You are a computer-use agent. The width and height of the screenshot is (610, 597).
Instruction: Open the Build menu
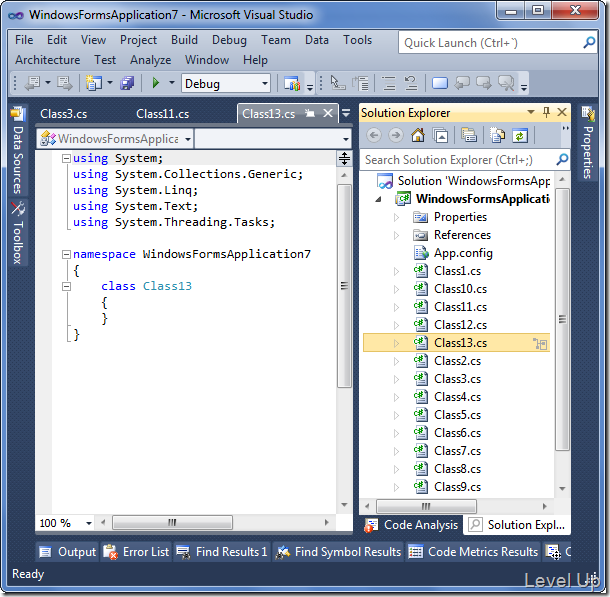(x=184, y=40)
